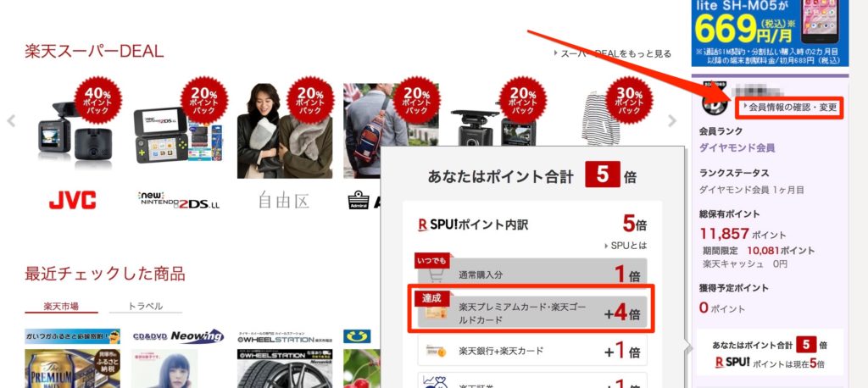The width and height of the screenshot is (868, 388).
Task: Click the SPU! point summary box in sidebar
Action: pos(770,353)
